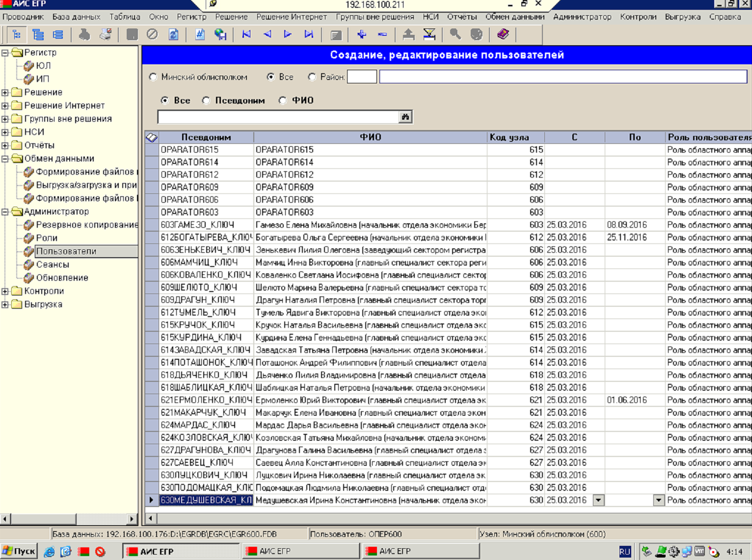
Task: Go to the previous record
Action: tap(268, 34)
